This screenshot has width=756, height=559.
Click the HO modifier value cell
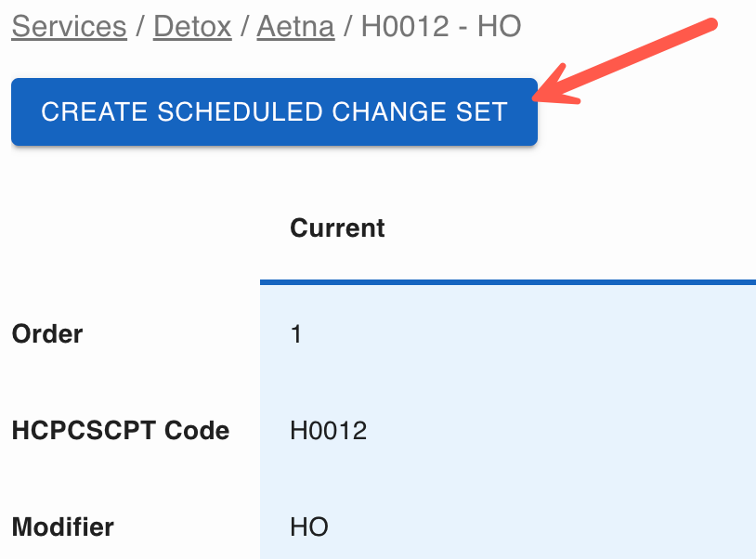[309, 527]
